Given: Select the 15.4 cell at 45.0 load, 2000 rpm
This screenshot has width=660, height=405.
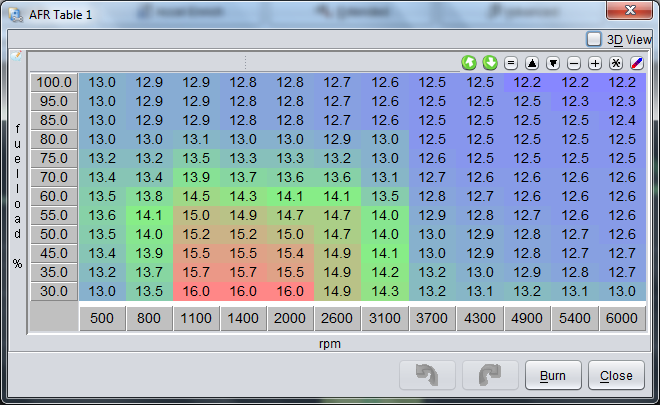Looking at the screenshot, I should (290, 253).
